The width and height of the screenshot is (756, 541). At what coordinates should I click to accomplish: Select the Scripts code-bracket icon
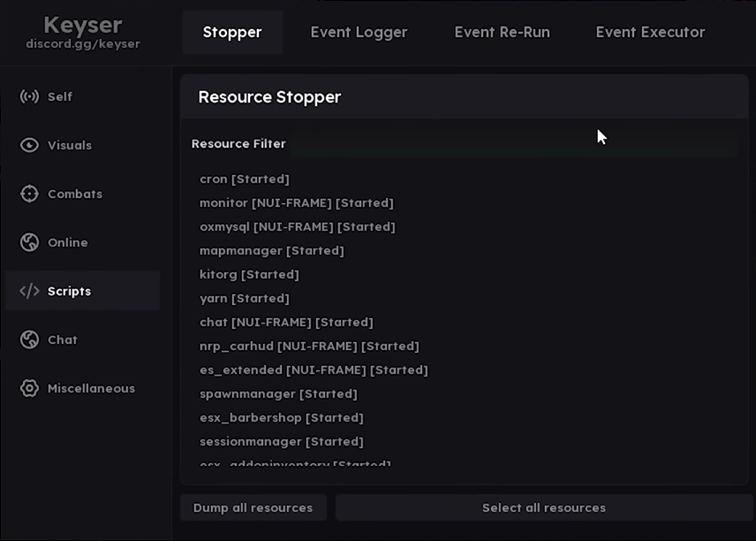coord(29,291)
